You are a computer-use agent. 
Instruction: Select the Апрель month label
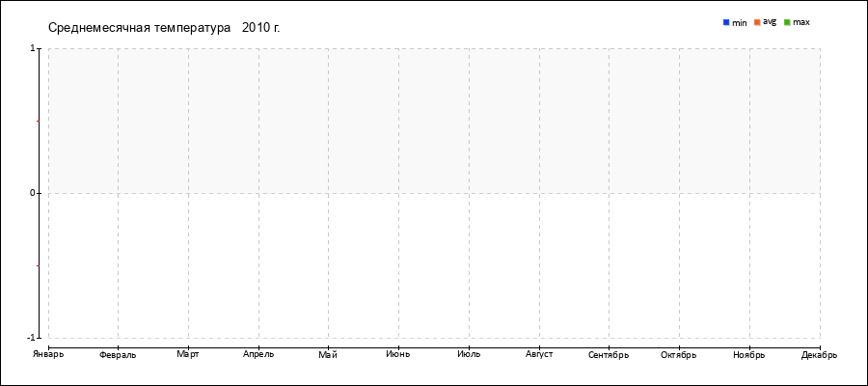click(258, 354)
